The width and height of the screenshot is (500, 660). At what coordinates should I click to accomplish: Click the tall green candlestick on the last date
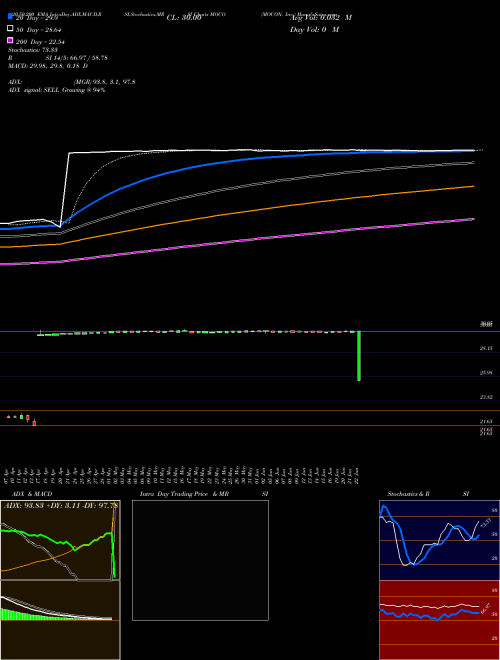coord(359,356)
